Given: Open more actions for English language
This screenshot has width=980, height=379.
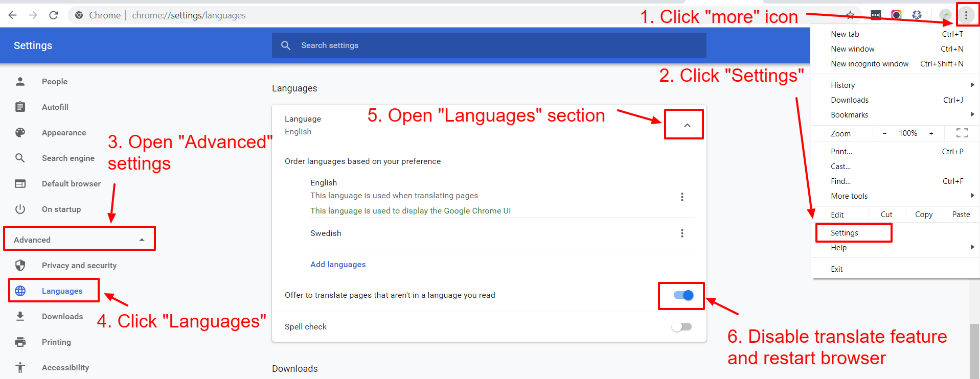Looking at the screenshot, I should 682,197.
